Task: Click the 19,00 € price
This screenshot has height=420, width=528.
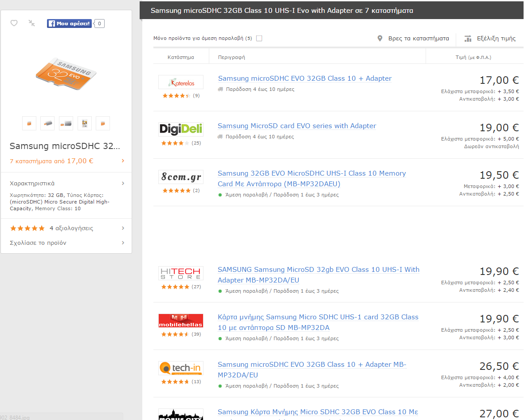Action: pyautogui.click(x=499, y=128)
